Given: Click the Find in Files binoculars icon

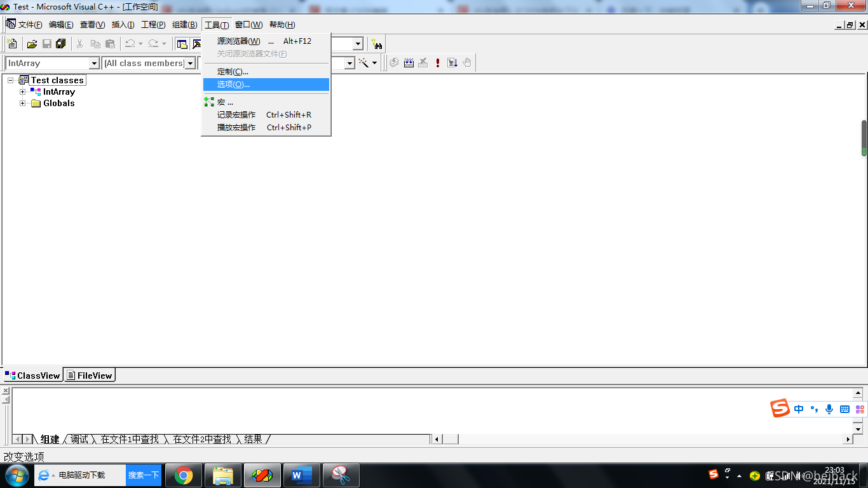Looking at the screenshot, I should coord(377,44).
